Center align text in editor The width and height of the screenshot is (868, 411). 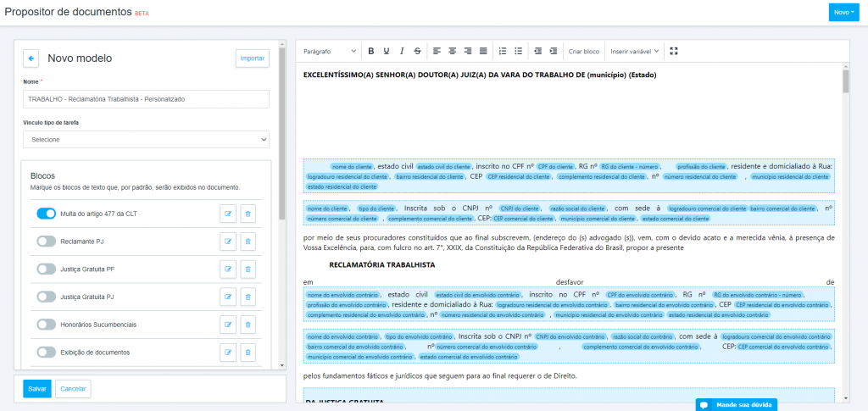(453, 51)
